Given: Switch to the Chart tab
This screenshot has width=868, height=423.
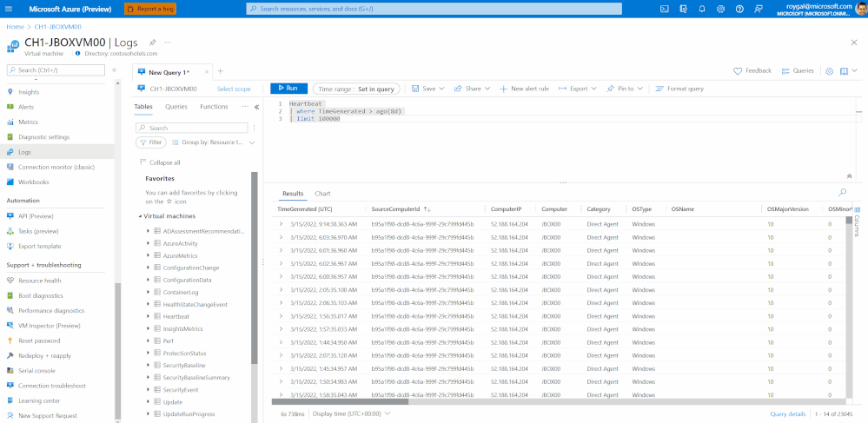Looking at the screenshot, I should [x=322, y=194].
